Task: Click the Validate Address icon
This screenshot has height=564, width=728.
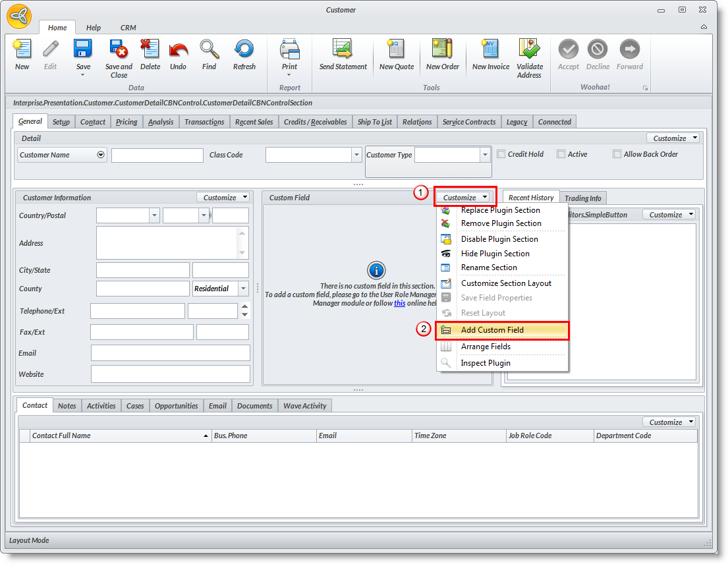Action: 529,50
